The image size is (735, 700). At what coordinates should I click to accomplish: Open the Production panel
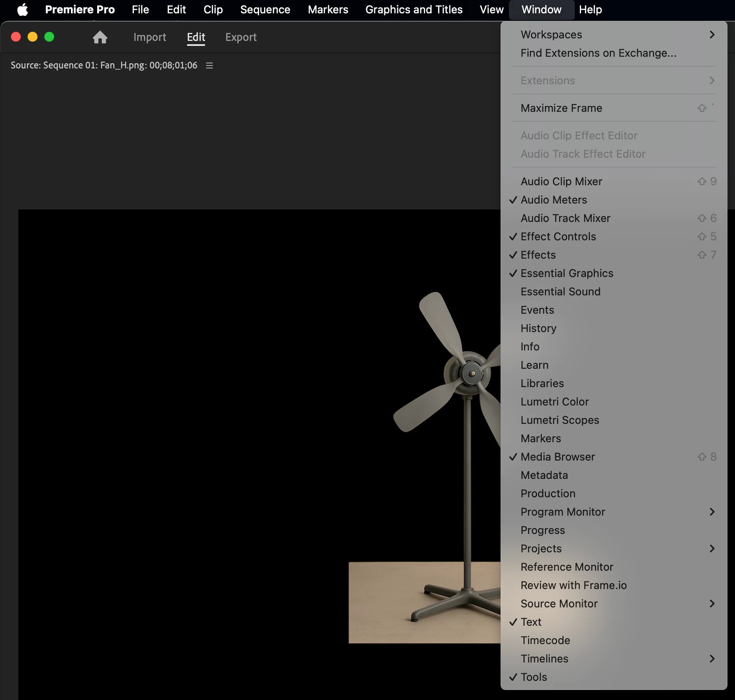pos(614,494)
